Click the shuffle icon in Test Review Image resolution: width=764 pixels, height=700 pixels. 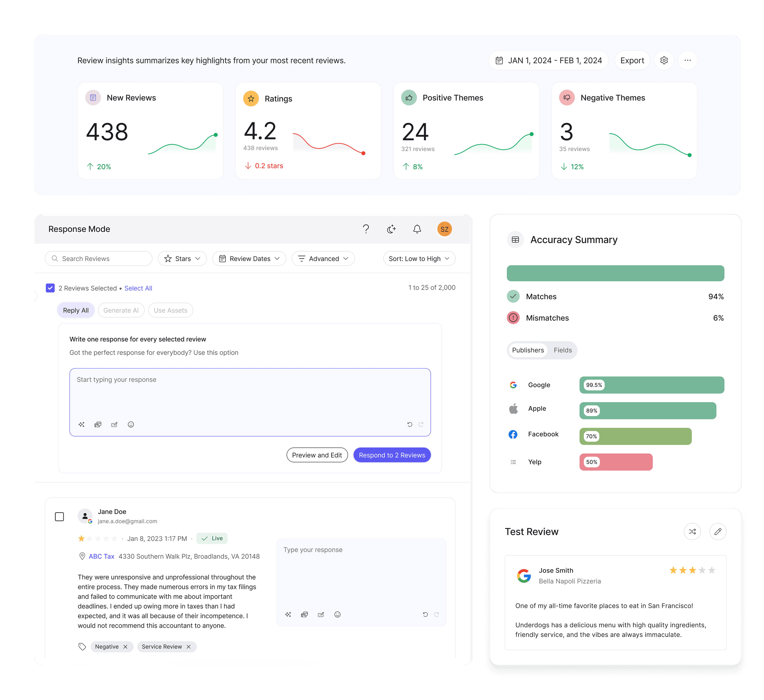click(692, 531)
